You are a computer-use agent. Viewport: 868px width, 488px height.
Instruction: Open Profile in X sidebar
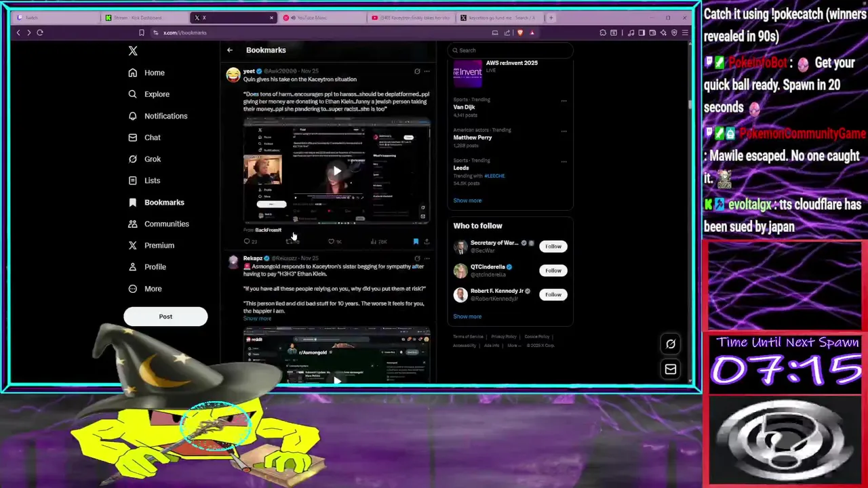pyautogui.click(x=147, y=267)
